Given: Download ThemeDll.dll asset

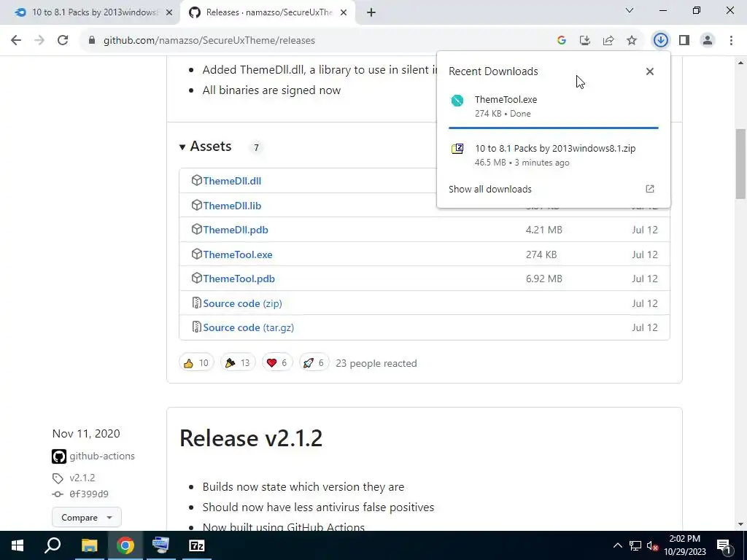Looking at the screenshot, I should (x=232, y=181).
